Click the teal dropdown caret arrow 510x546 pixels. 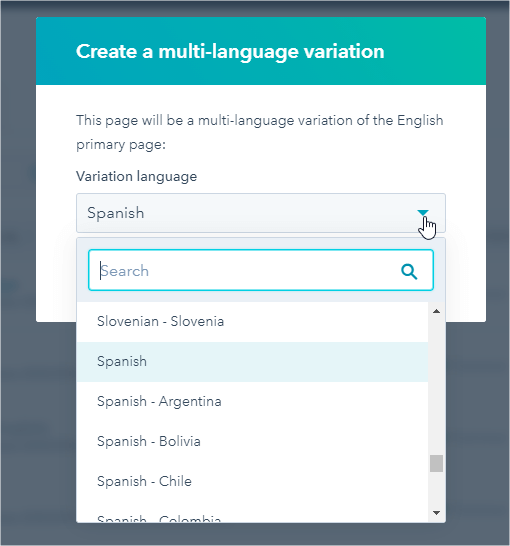click(423, 212)
